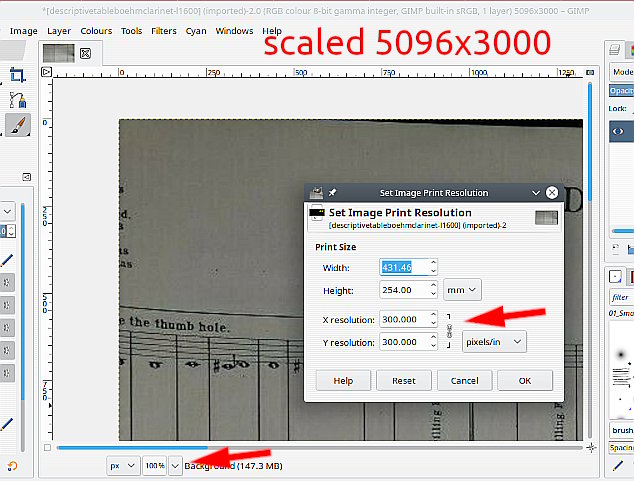
Task: Click the Height input field
Action: click(x=404, y=290)
